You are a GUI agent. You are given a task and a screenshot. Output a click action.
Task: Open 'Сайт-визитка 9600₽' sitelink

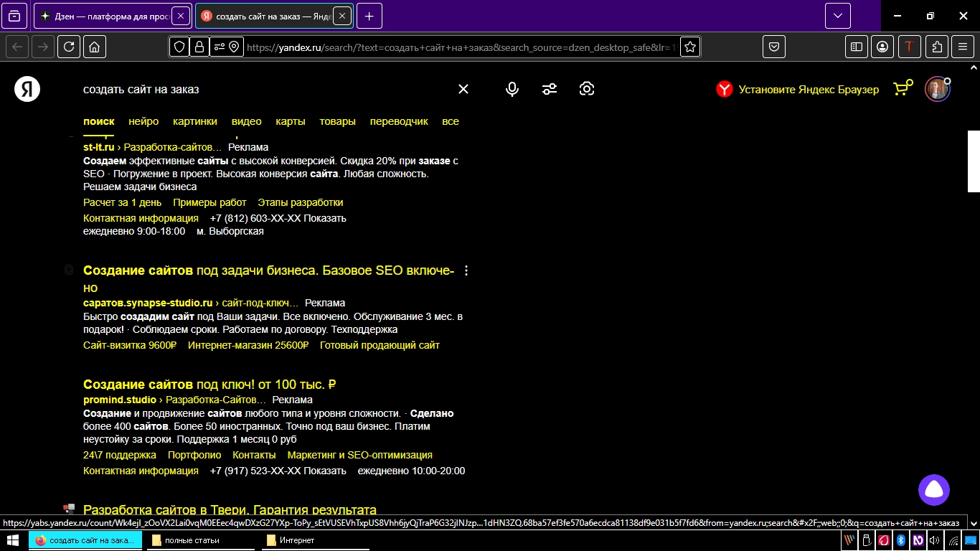click(130, 345)
